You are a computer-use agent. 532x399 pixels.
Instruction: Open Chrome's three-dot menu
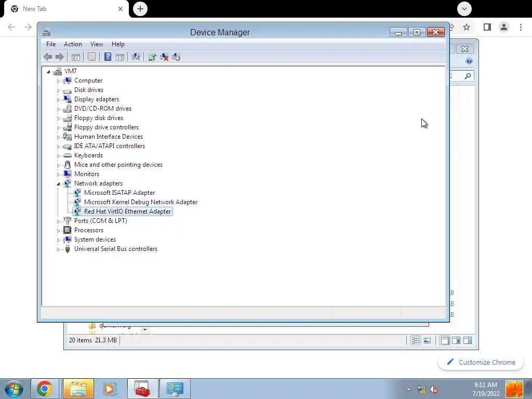click(x=521, y=27)
